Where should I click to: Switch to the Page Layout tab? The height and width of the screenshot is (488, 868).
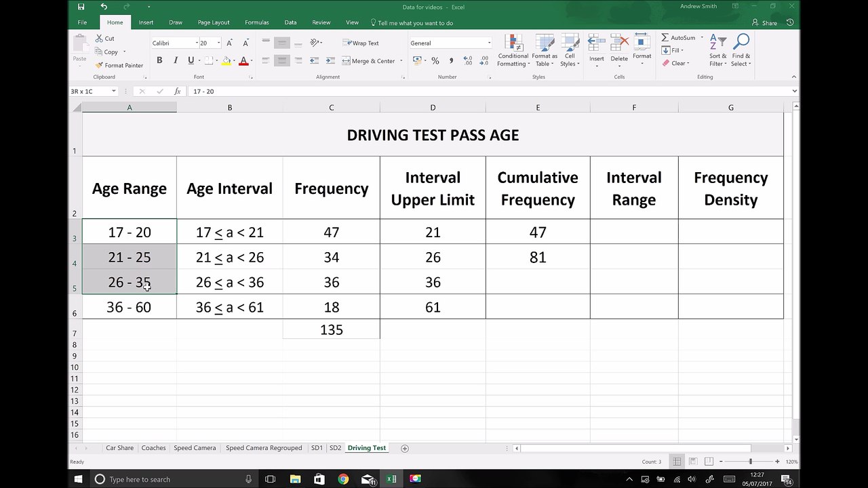point(214,22)
